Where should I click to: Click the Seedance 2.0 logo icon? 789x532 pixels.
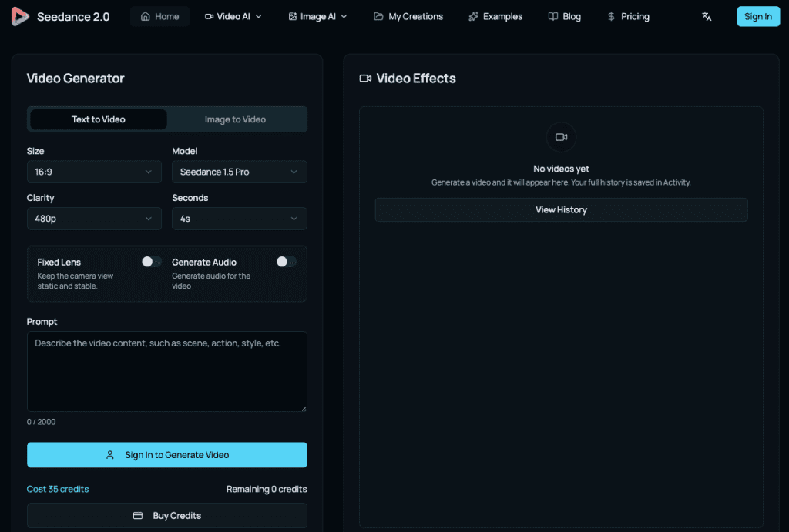[20, 16]
